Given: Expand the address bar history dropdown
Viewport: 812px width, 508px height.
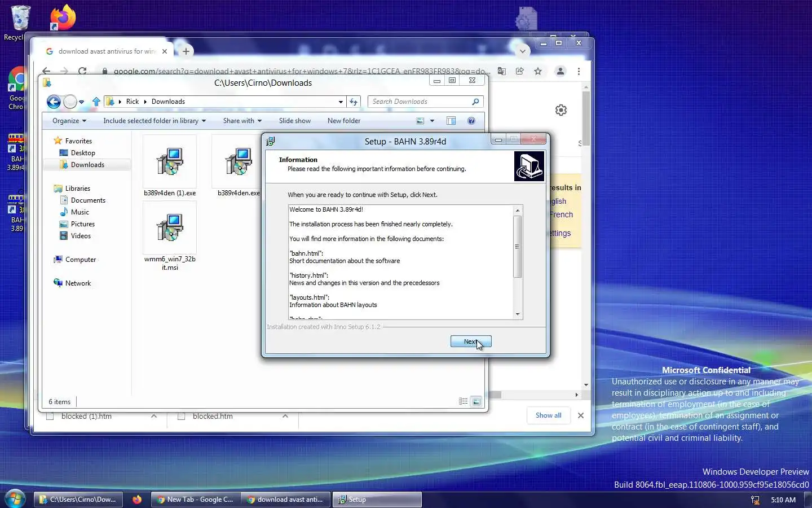Looking at the screenshot, I should point(341,102).
